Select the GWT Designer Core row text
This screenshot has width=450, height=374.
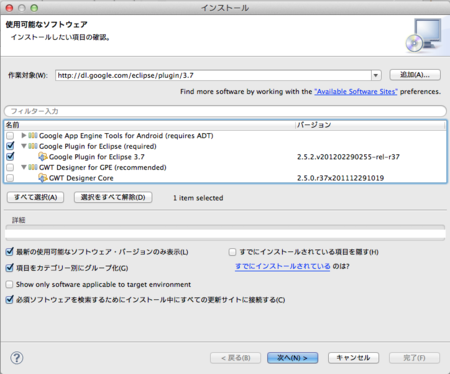pos(81,178)
